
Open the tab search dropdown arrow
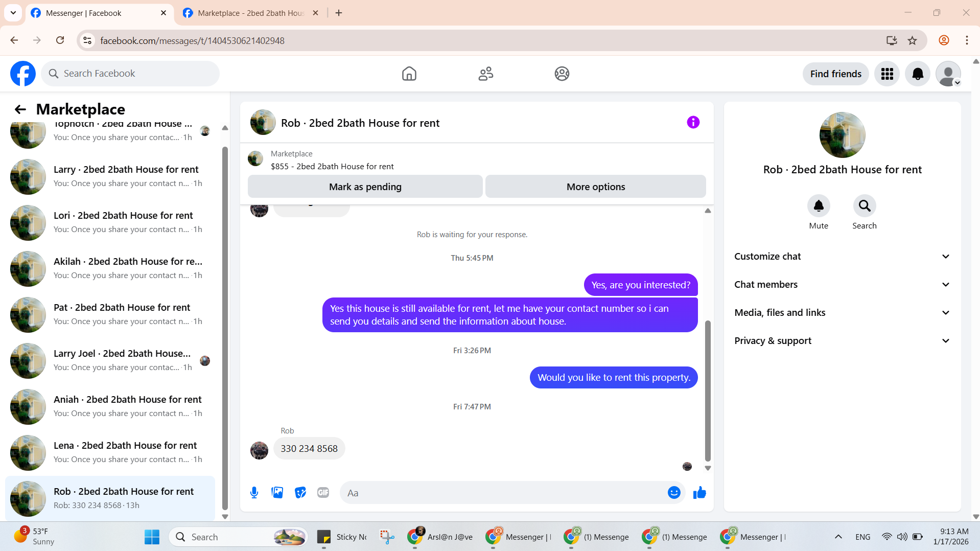coord(13,13)
